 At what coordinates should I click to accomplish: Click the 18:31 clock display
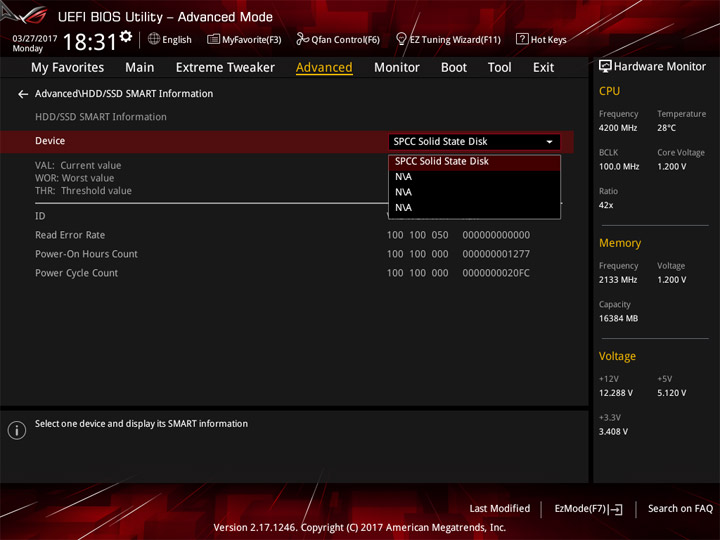pos(90,42)
